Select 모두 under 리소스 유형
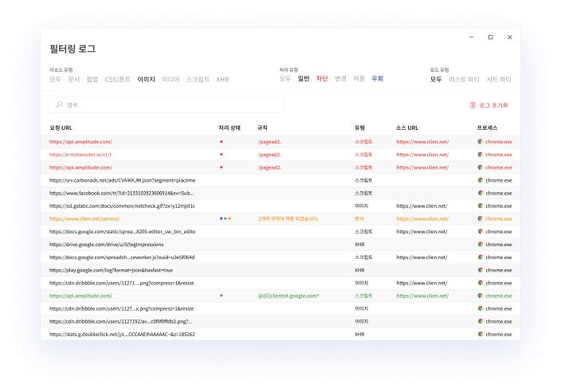The image size is (561, 392). click(x=55, y=79)
